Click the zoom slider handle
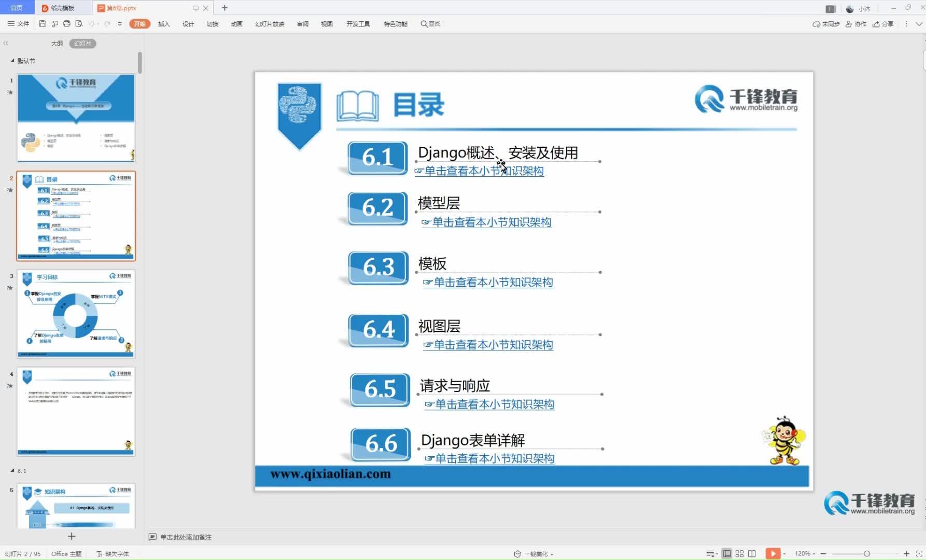 point(866,554)
